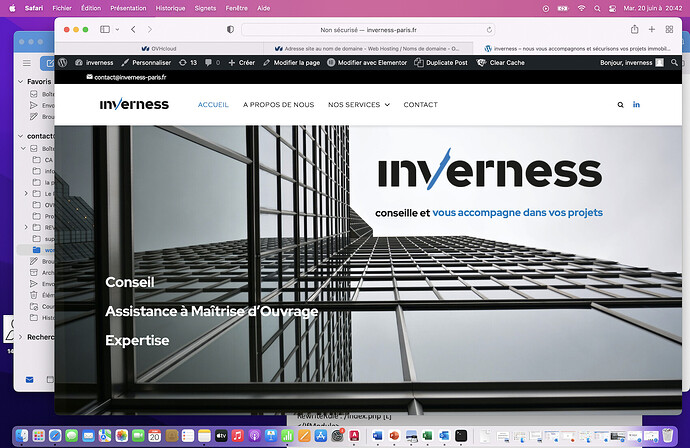
Task: Click the inverness header logo
Action: point(134,104)
